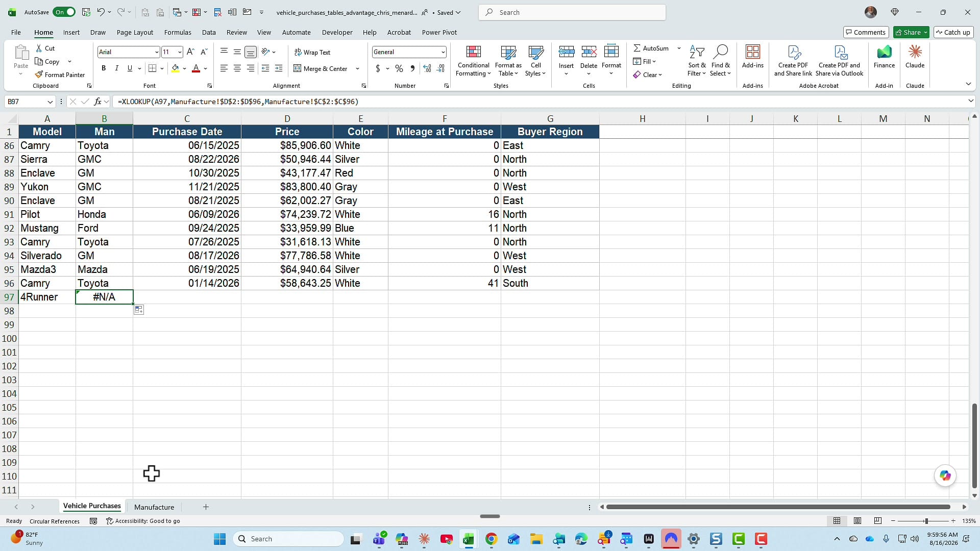Click the Delete cells icon
Image resolution: width=980 pixels, height=551 pixels.
click(x=589, y=52)
